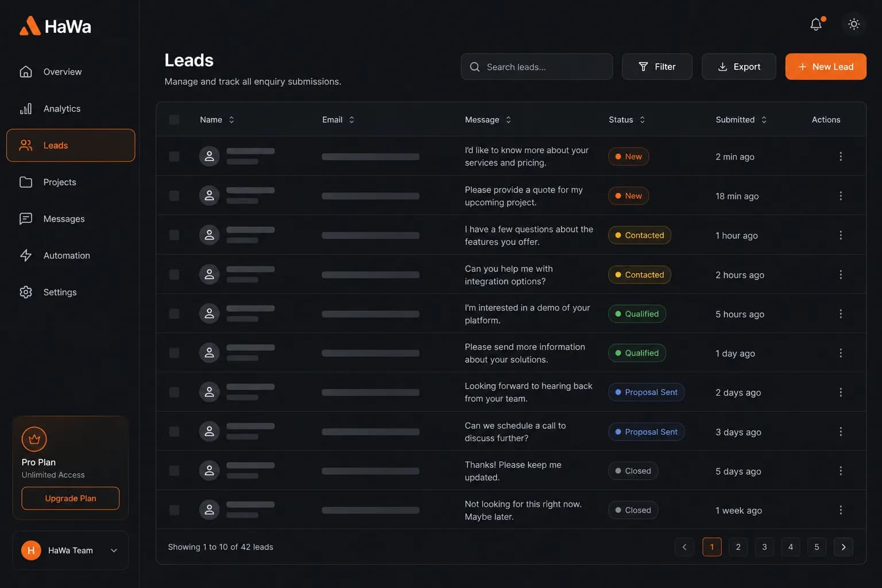Open row actions for '18 min ago' lead
This screenshot has width=882, height=588.
click(x=841, y=196)
